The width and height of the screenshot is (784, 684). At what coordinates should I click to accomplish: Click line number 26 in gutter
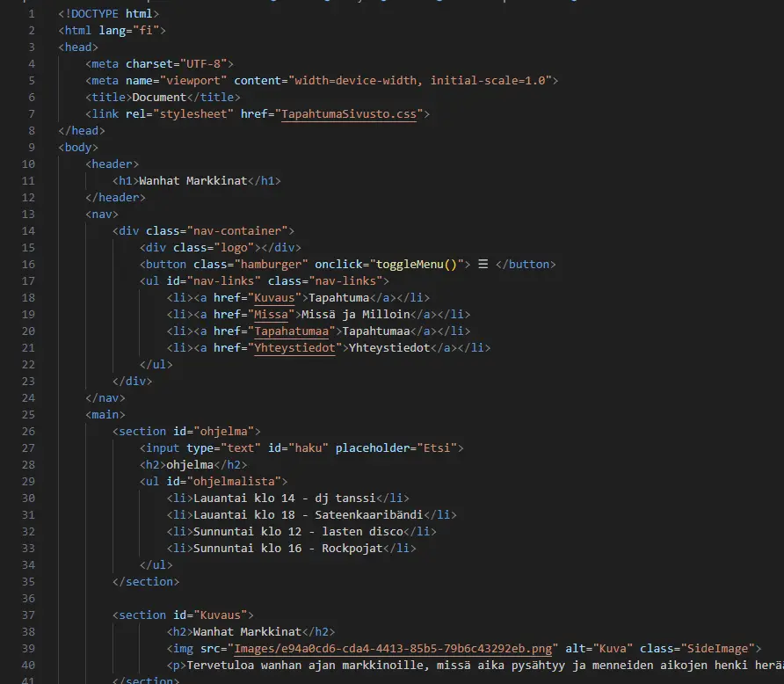(x=28, y=432)
